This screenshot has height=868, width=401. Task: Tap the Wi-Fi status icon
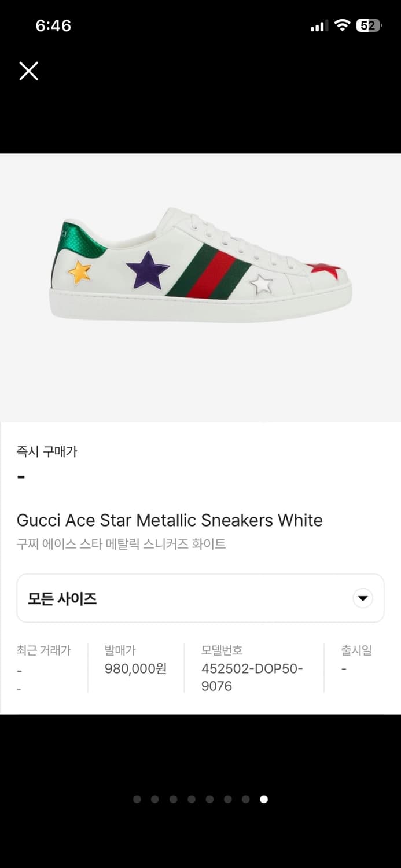pos(343,25)
